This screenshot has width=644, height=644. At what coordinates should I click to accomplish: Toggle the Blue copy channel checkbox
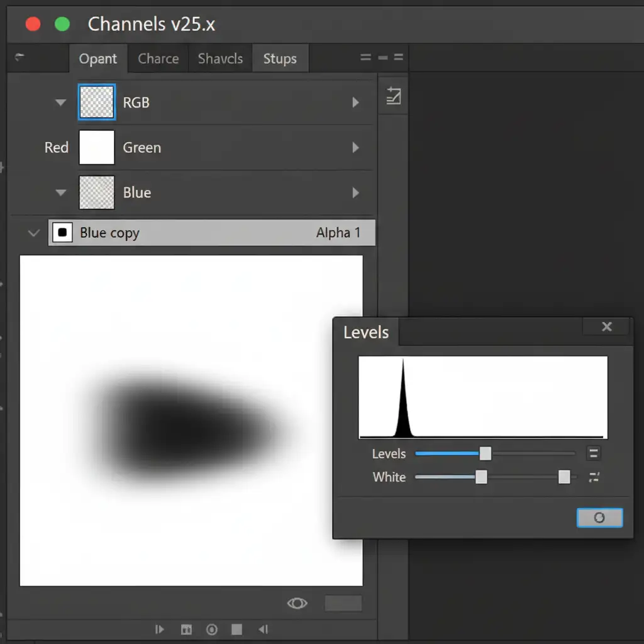[x=62, y=233]
